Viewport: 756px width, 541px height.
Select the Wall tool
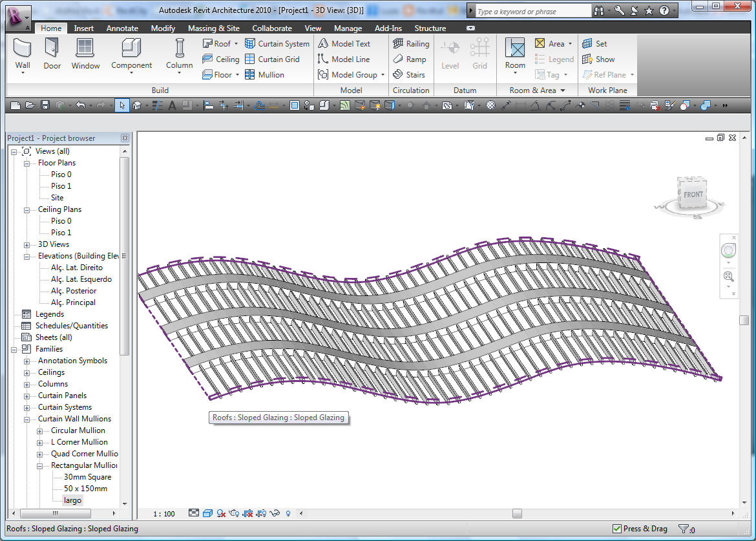23,53
